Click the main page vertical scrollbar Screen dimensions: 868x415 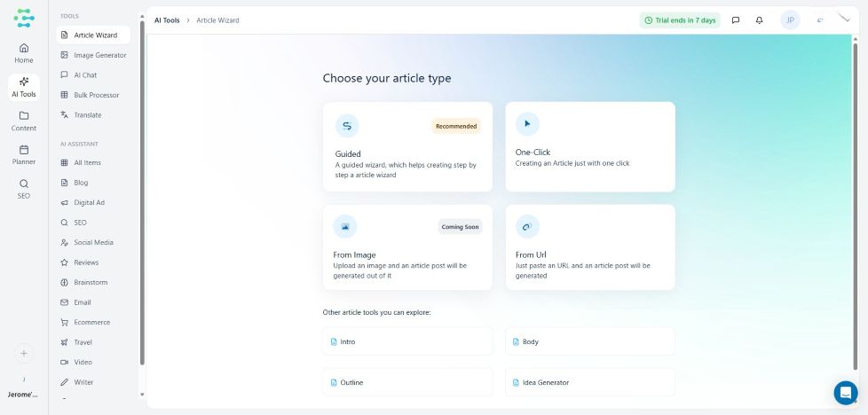coord(856,206)
